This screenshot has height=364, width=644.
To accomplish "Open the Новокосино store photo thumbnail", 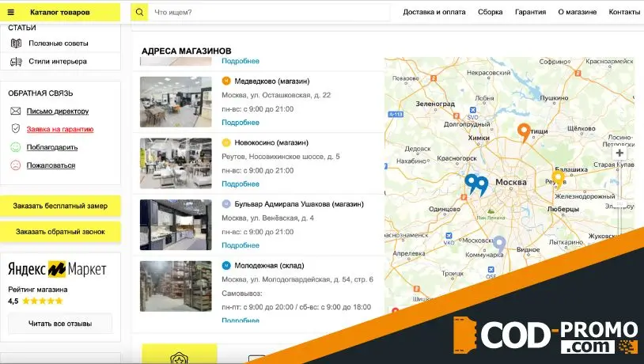I will point(176,163).
